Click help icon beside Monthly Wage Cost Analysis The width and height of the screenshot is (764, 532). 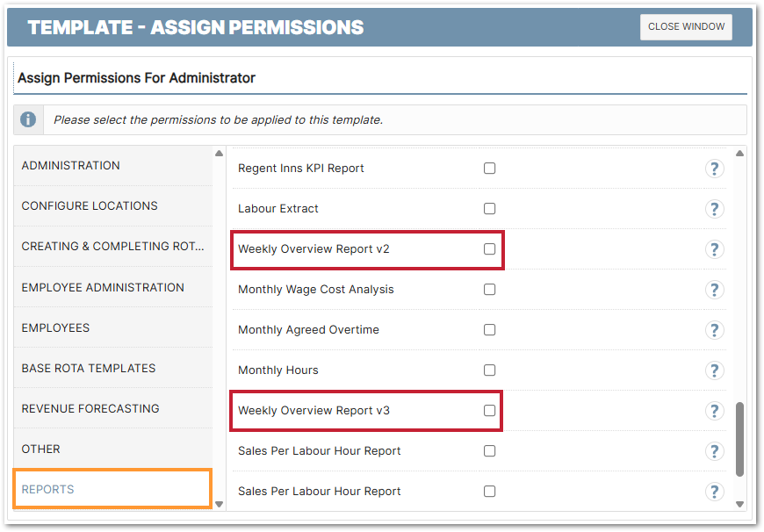pos(715,290)
